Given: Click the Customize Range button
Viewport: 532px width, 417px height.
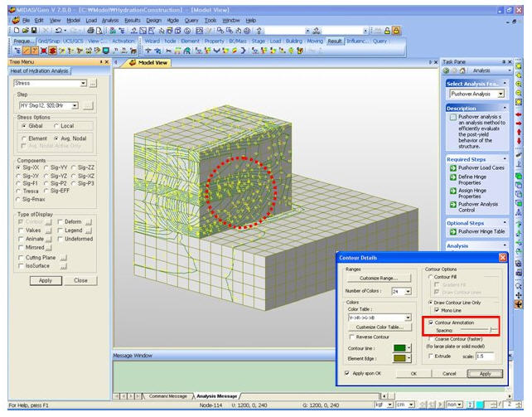Looking at the screenshot, I should [379, 278].
